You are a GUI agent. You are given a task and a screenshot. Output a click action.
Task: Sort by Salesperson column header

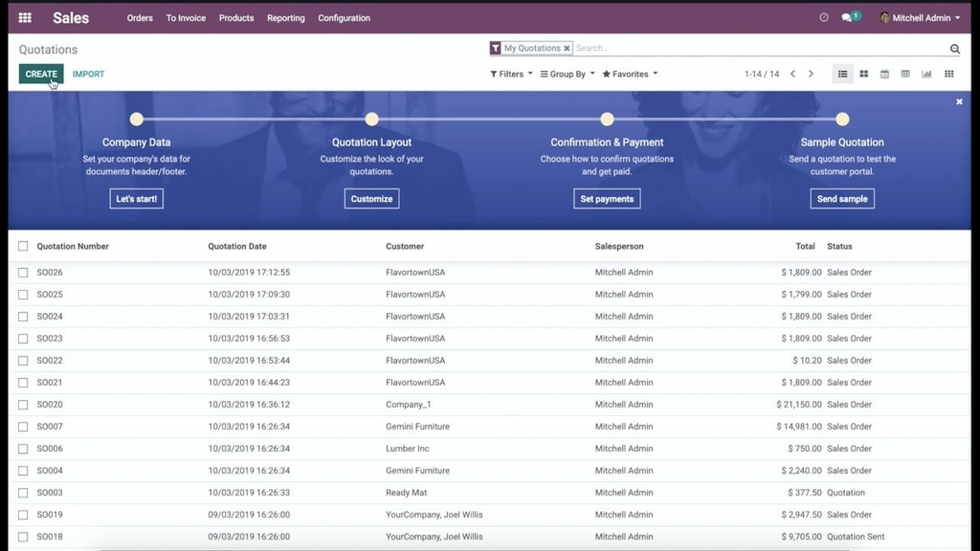pyautogui.click(x=619, y=246)
